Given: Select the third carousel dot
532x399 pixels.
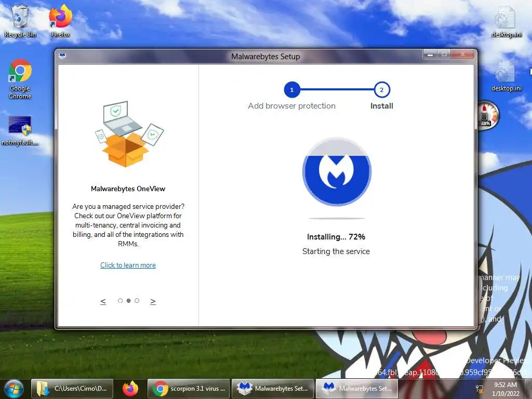Looking at the screenshot, I should pyautogui.click(x=137, y=301).
